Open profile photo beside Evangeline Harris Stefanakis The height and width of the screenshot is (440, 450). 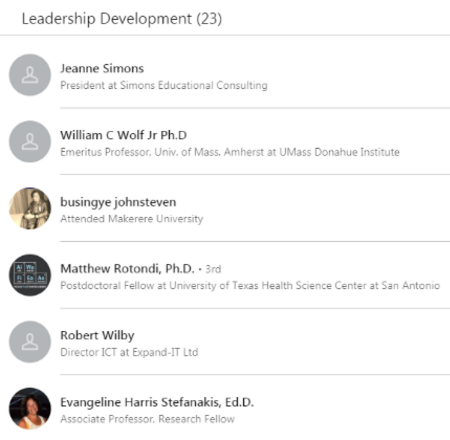point(30,408)
